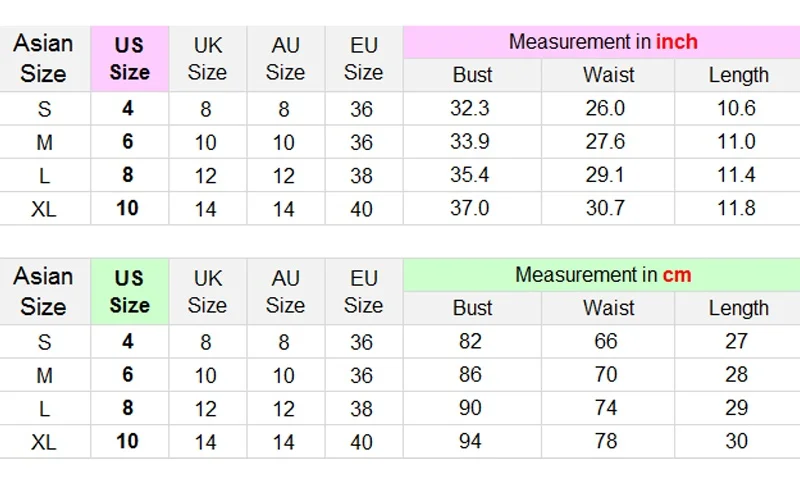Screen dimensions: 800x487
Task: Click the UK Size header in the cm table
Action: (x=207, y=292)
